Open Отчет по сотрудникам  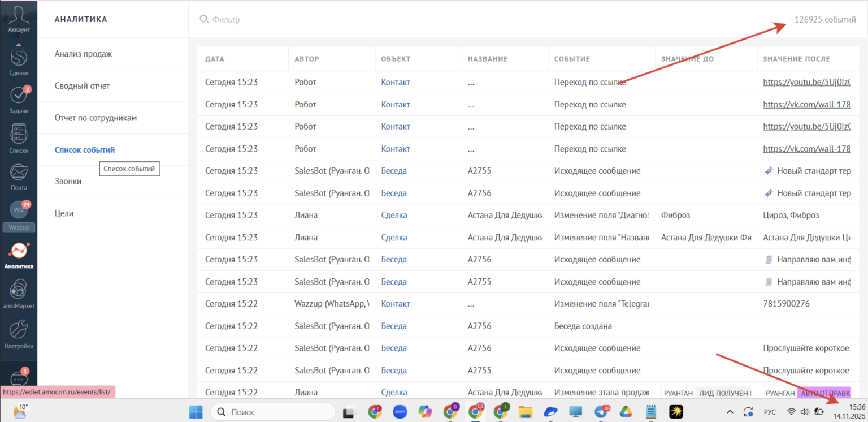coord(96,118)
